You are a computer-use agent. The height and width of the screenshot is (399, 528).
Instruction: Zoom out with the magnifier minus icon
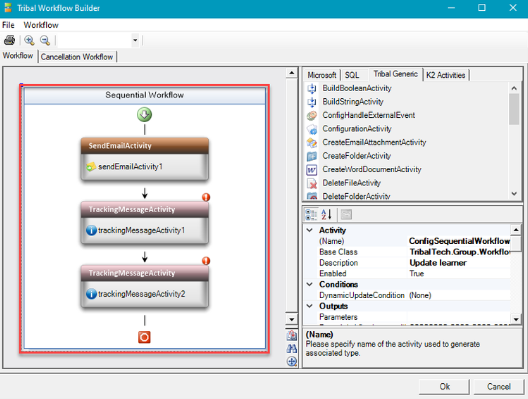45,40
